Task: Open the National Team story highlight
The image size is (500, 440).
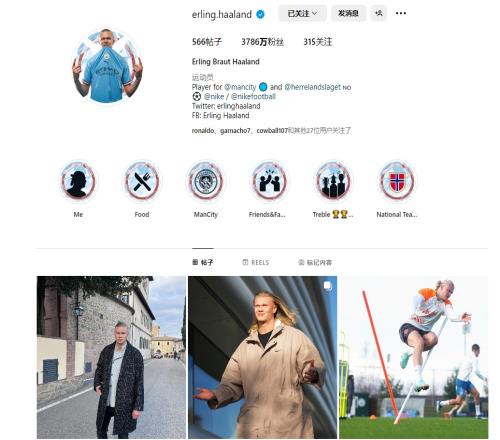Action: (397, 181)
